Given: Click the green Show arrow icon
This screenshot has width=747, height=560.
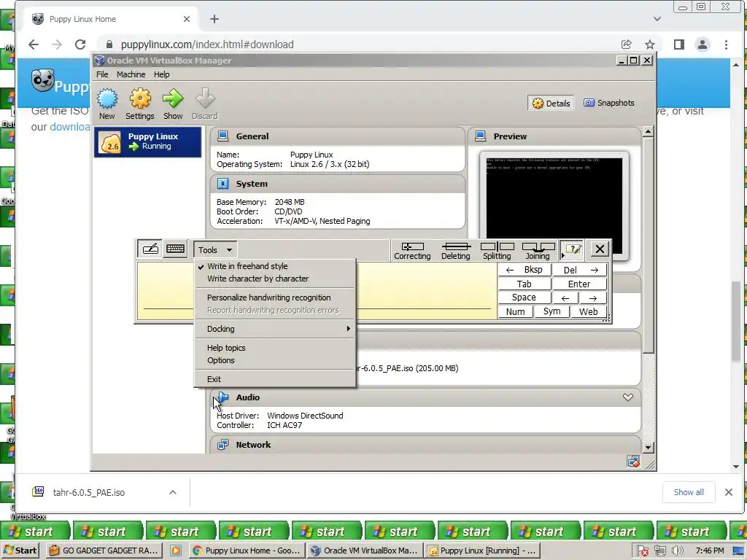Looking at the screenshot, I should (x=173, y=99).
